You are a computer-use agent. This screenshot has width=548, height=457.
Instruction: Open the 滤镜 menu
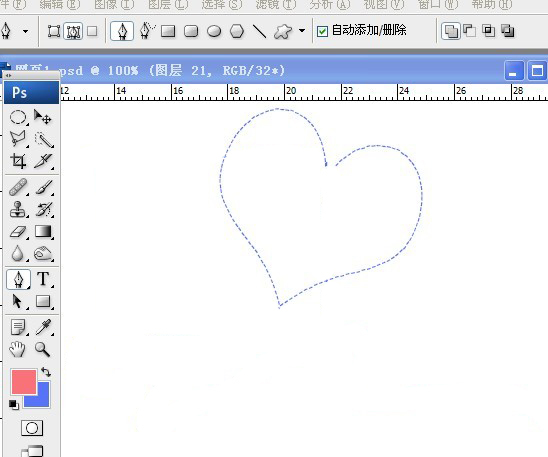click(x=276, y=5)
